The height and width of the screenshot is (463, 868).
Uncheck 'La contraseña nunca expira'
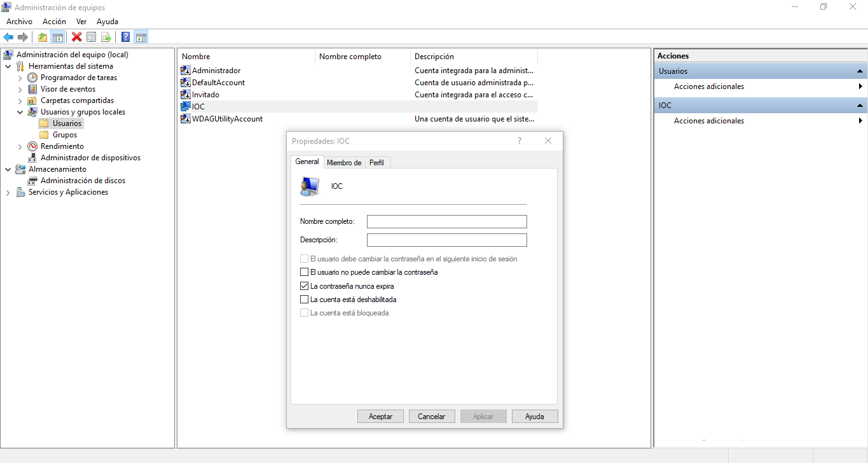304,286
